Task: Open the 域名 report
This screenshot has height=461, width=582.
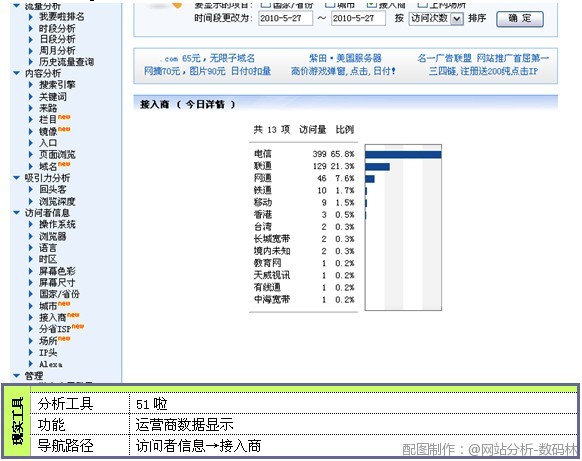Action: pyautogui.click(x=48, y=166)
